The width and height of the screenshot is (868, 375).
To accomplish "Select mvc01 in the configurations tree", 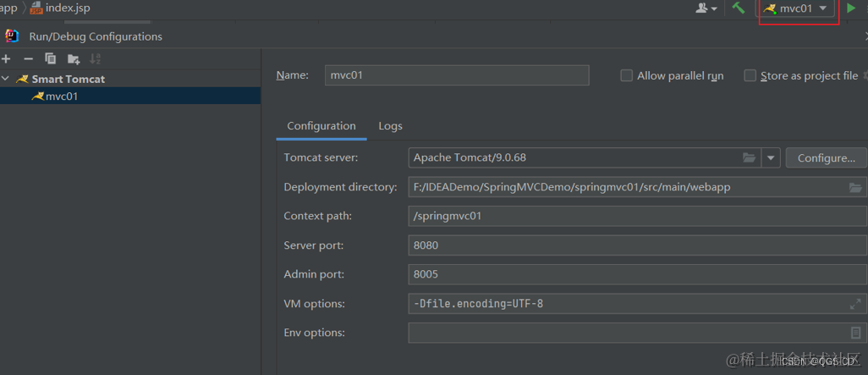I will point(61,97).
